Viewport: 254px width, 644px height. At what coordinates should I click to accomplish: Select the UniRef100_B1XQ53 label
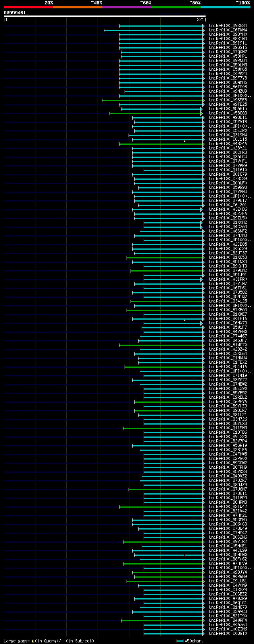tap(228, 258)
